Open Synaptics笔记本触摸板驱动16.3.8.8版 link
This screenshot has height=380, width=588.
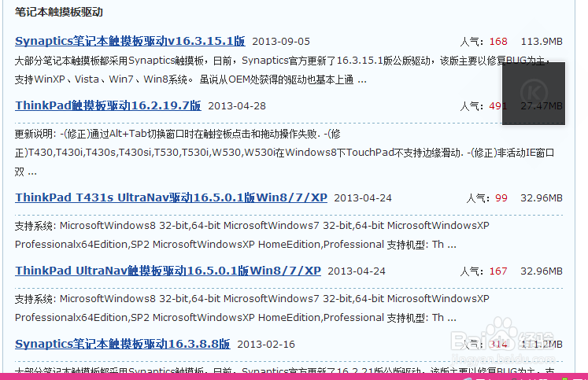point(123,344)
